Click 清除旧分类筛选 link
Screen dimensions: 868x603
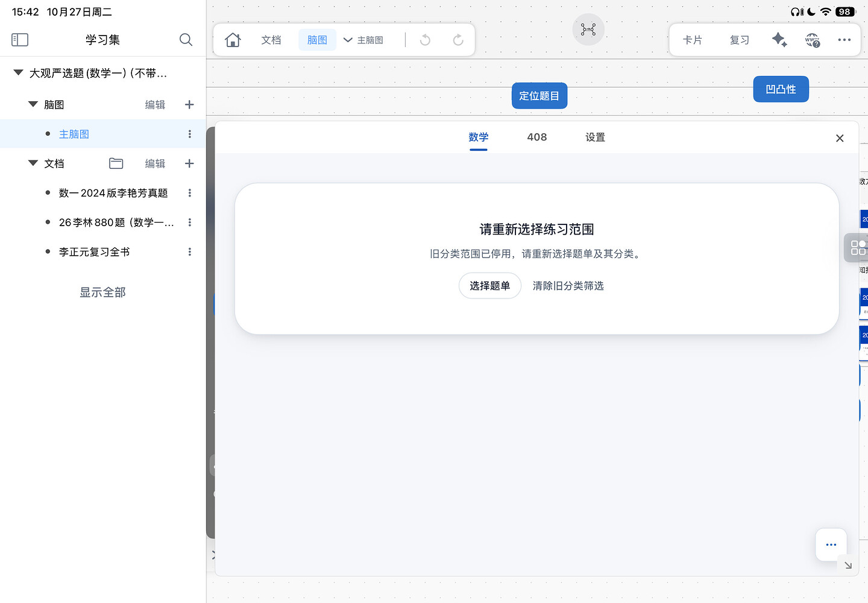click(x=568, y=286)
